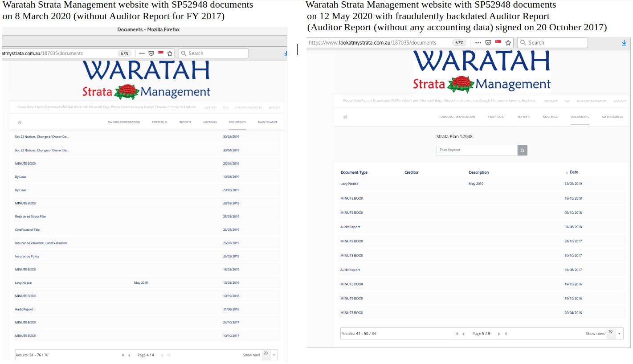Open PORTFOLIO tab in right screenshot
The width and height of the screenshot is (633, 364).
click(496, 117)
